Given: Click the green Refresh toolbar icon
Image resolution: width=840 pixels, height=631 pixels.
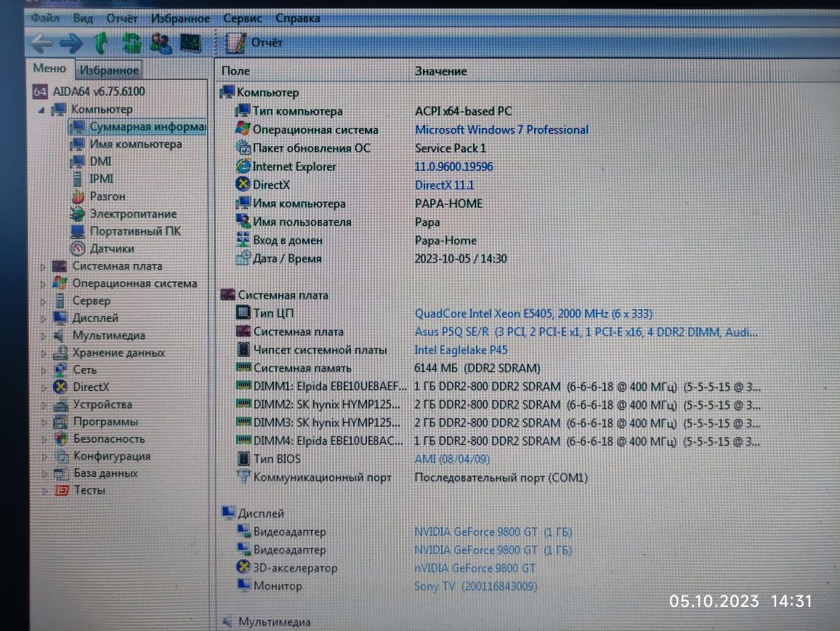Looking at the screenshot, I should click(x=132, y=43).
